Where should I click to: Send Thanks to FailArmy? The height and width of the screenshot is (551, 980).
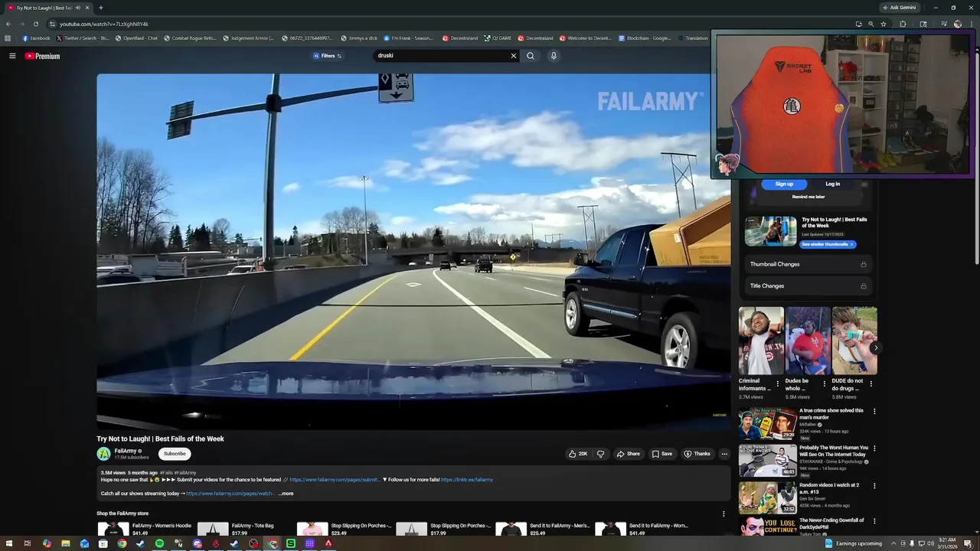point(697,454)
